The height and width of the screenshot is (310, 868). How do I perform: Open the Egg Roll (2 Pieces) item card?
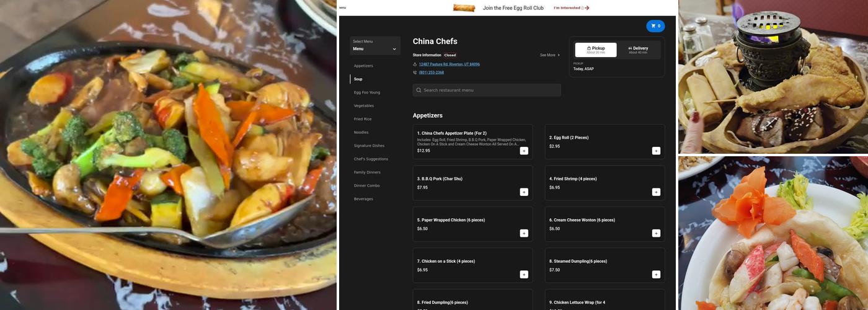(605, 142)
